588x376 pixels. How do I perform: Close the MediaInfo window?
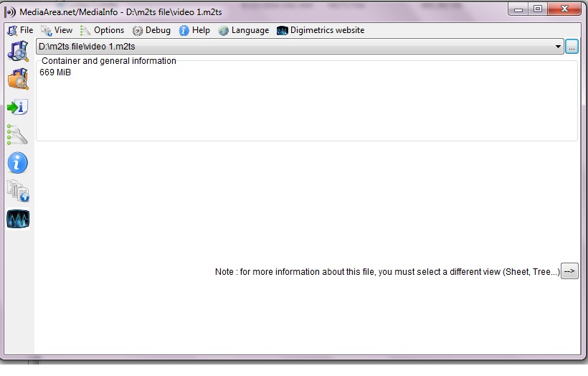[x=564, y=9]
